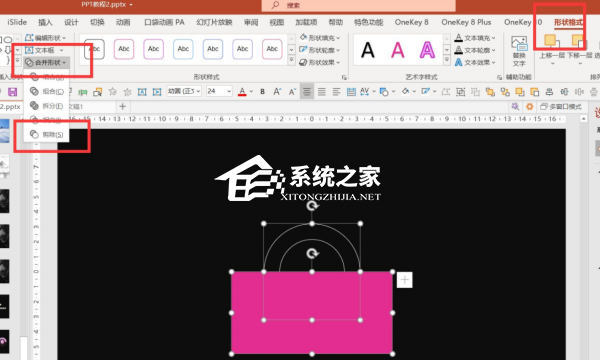Click the fragment shapes icon in quick toolbar

(505, 92)
